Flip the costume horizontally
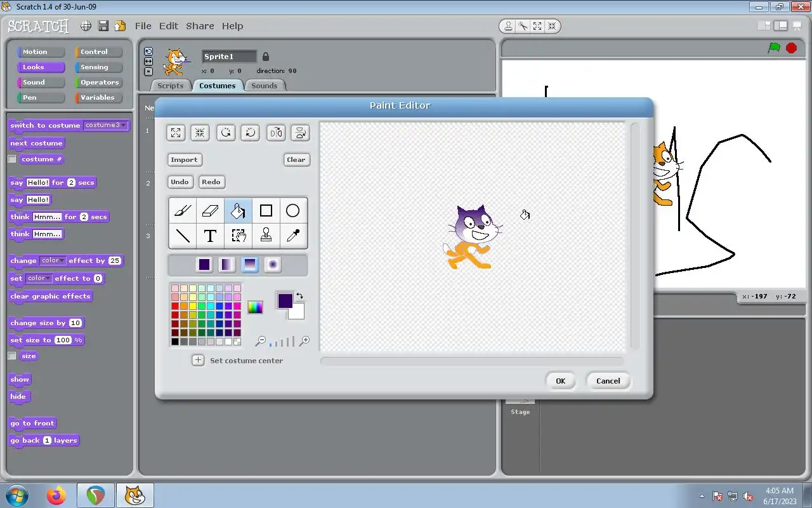 [275, 132]
